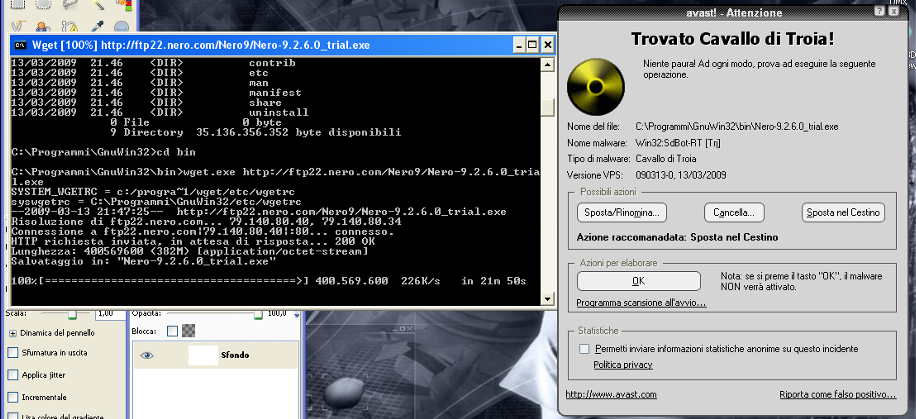Click the 'Cavallo di Troia' malware type value
This screenshot has width=916, height=419.
click(665, 159)
